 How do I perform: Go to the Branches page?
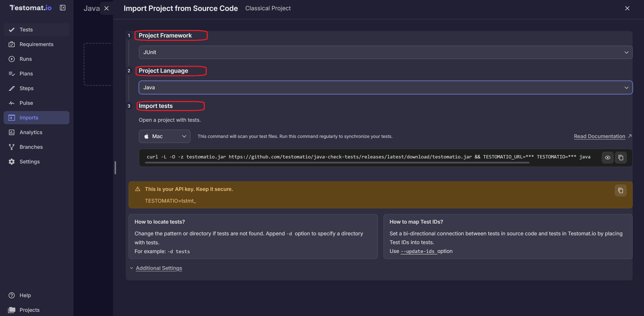point(37,147)
